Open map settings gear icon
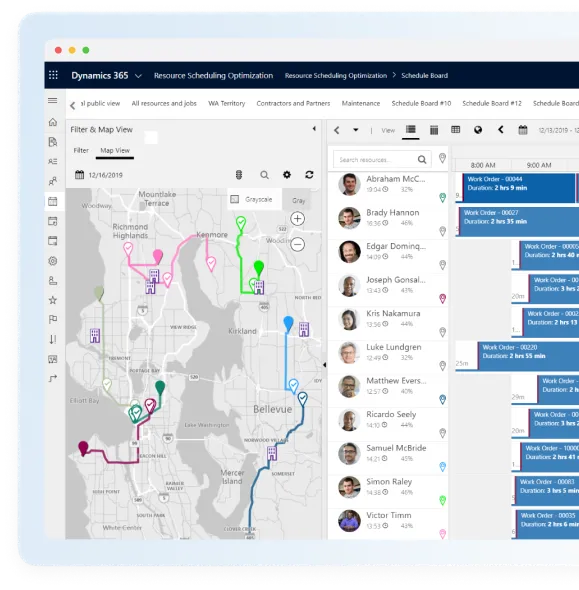 tap(287, 175)
